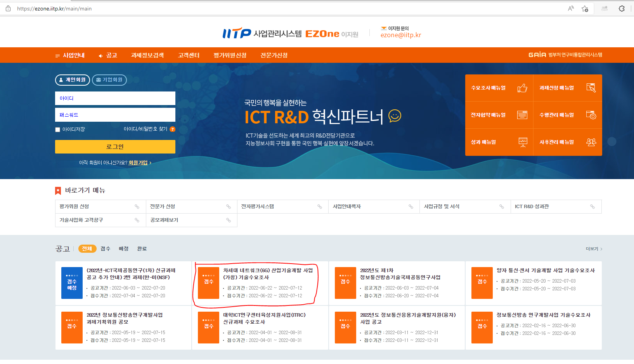This screenshot has height=364, width=634.
Task: Open the 사후관리 매뉴얼 text link
Action: (556, 142)
